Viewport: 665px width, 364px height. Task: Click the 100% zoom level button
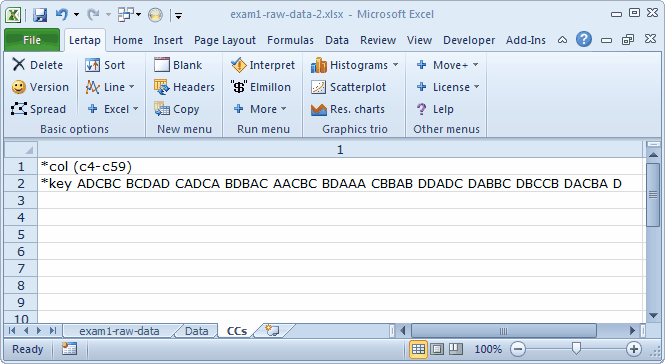click(488, 349)
